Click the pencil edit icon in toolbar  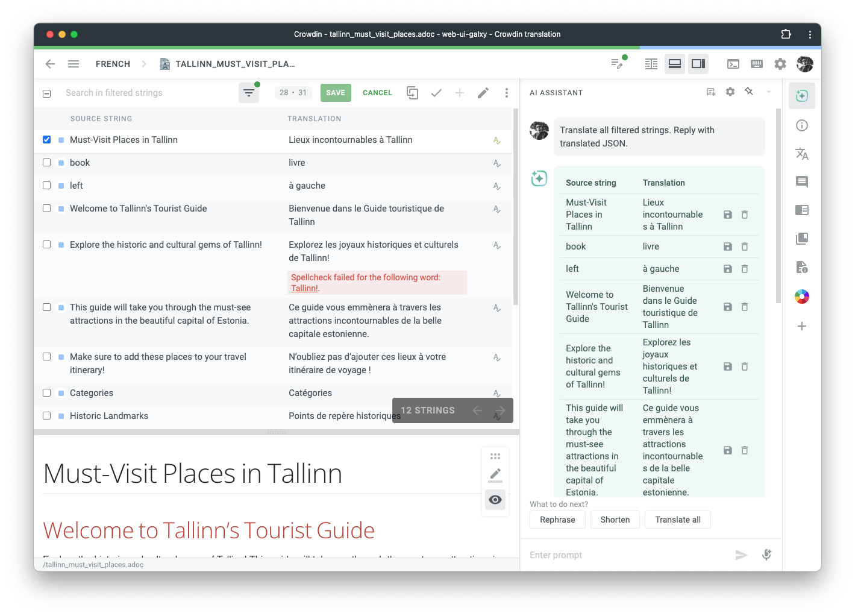(x=483, y=93)
